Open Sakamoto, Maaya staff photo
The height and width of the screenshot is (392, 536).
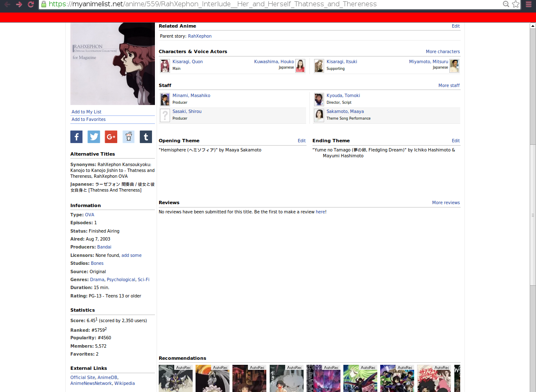319,115
